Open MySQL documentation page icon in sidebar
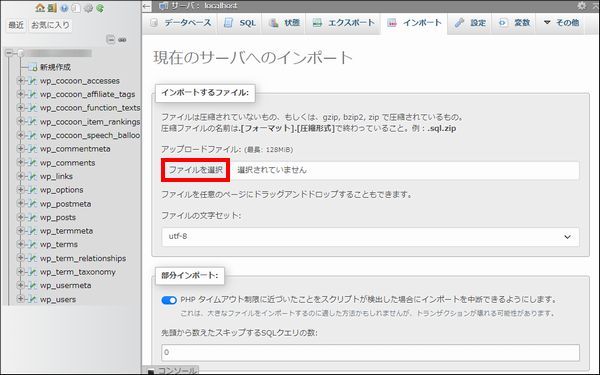 (76, 8)
